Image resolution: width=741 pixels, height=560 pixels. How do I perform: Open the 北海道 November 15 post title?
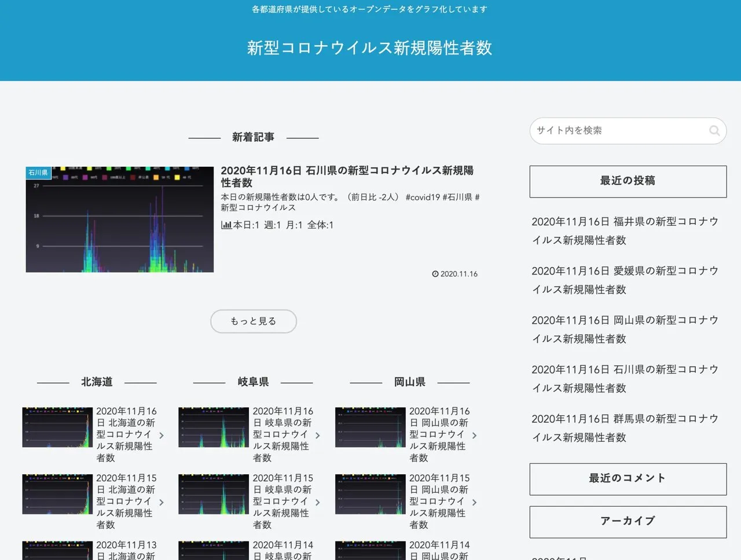126,502
